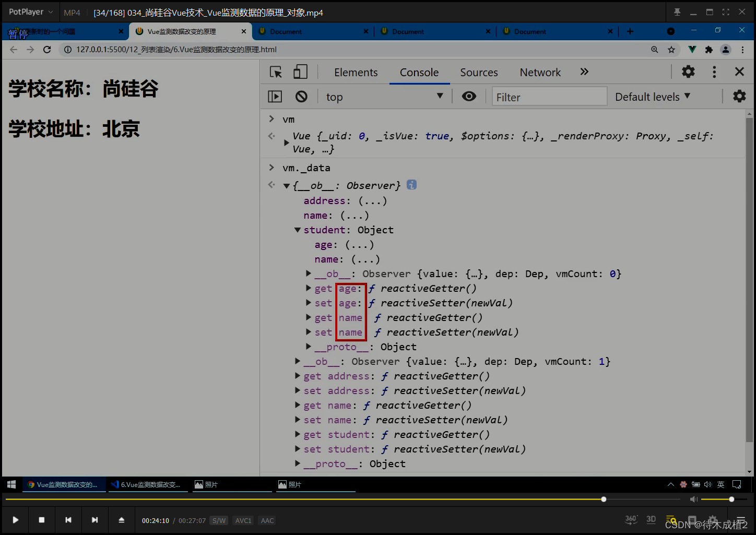
Task: Open the extensions puzzle icon
Action: pyautogui.click(x=708, y=50)
